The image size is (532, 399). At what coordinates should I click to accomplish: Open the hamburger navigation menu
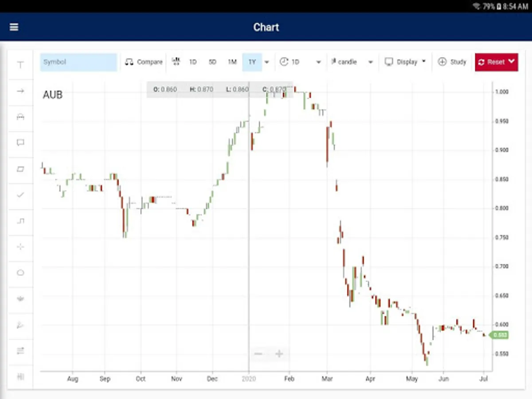14,27
